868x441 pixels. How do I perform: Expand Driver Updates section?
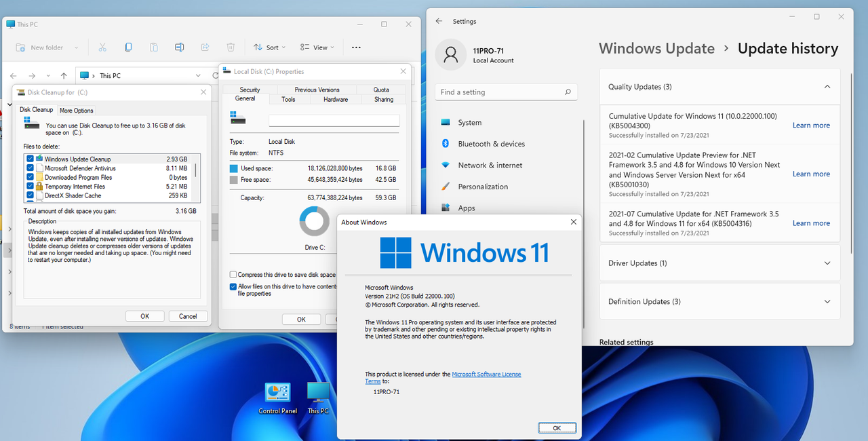[827, 263]
